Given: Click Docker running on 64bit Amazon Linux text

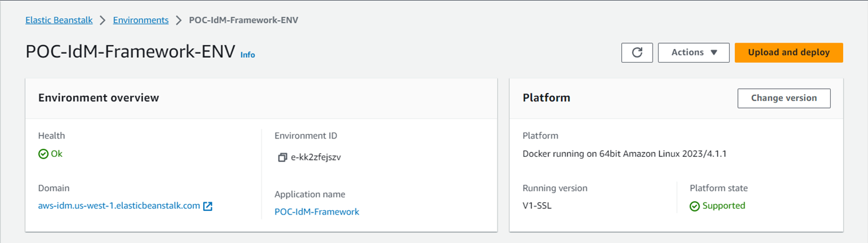Looking at the screenshot, I should (625, 154).
